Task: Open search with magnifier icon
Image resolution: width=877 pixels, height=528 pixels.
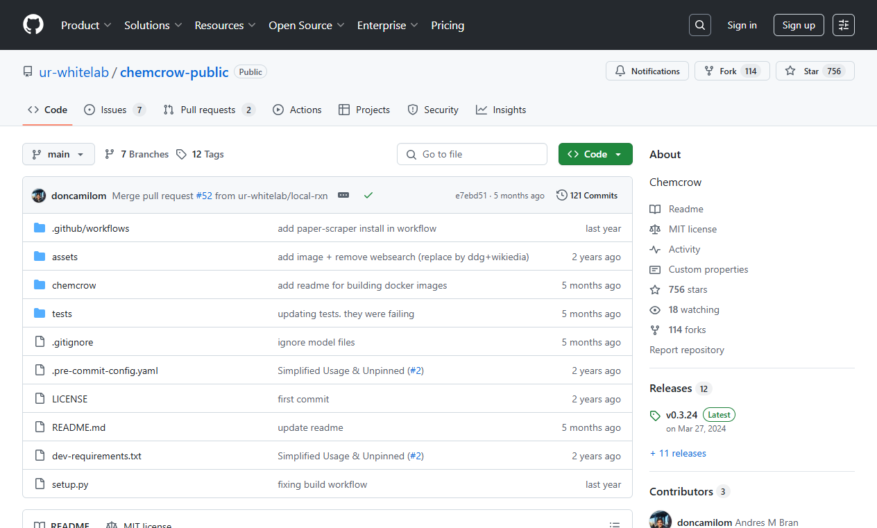Action: click(700, 25)
